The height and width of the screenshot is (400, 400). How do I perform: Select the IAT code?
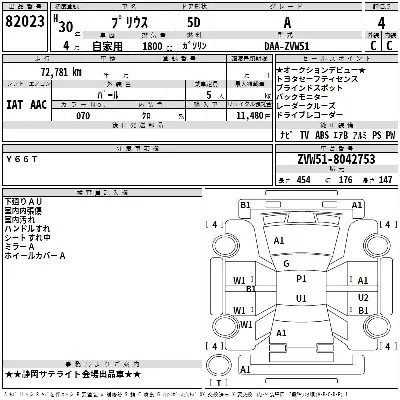pos(15,105)
